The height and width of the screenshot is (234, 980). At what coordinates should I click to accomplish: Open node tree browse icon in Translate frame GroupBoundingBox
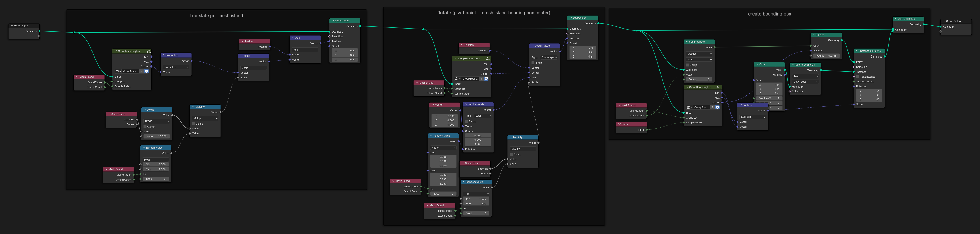[118, 71]
